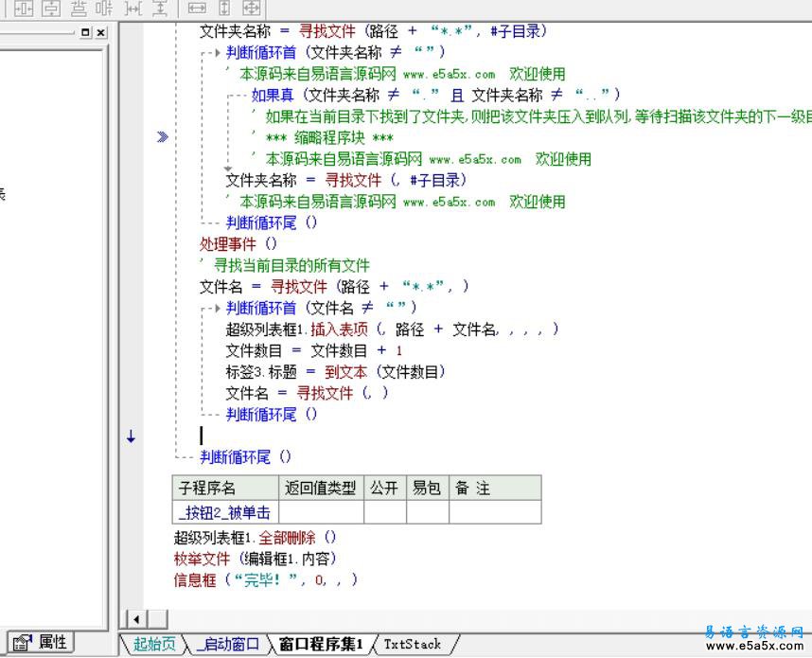Click the 子程序名 column header

point(226,488)
